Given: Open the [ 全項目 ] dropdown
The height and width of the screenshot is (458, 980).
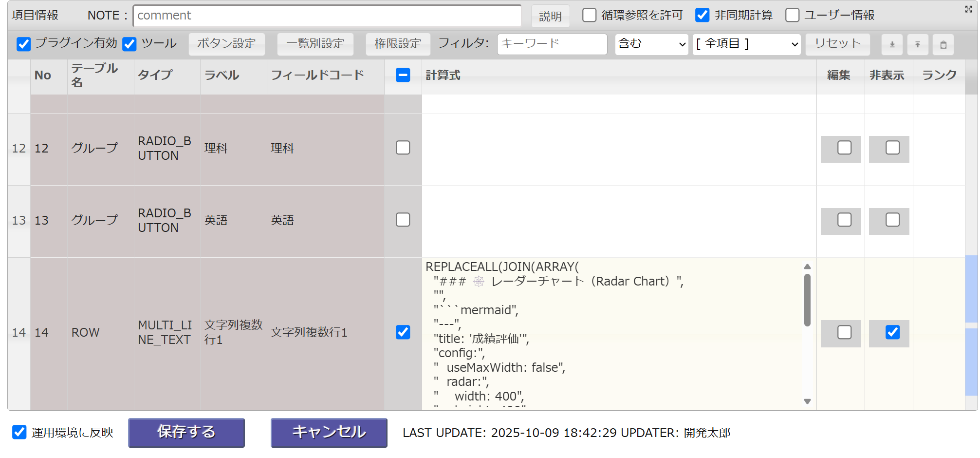Looking at the screenshot, I should tap(746, 44).
